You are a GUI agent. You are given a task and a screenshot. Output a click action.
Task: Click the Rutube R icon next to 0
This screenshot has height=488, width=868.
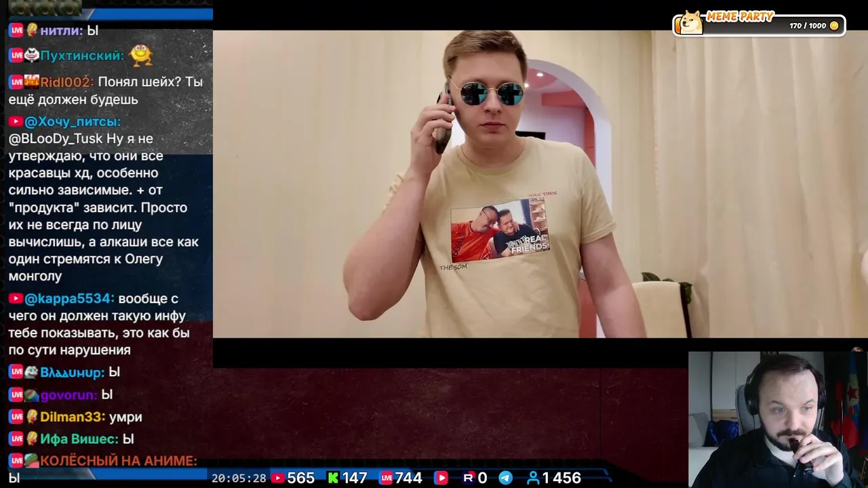[468, 478]
